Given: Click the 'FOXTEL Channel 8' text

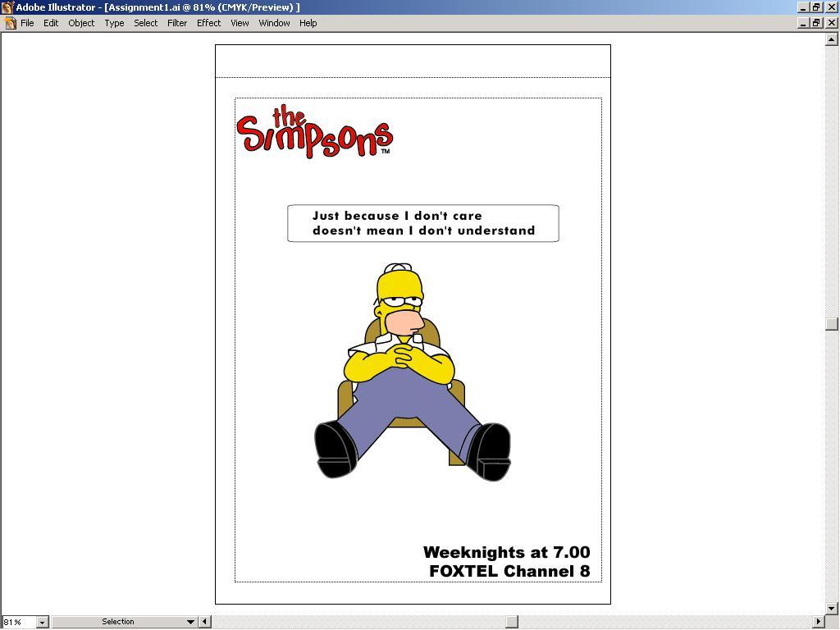Looking at the screenshot, I should [x=509, y=571].
